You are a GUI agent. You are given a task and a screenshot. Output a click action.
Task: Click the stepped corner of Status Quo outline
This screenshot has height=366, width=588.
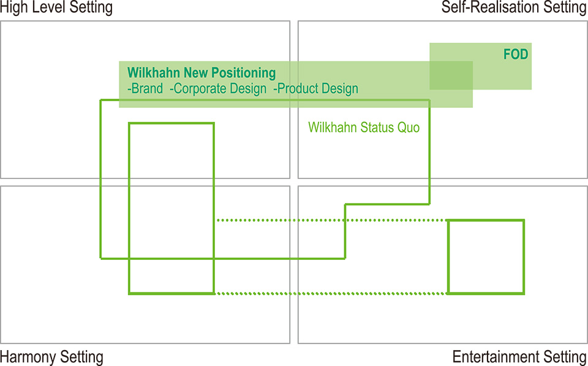[x=345, y=205]
